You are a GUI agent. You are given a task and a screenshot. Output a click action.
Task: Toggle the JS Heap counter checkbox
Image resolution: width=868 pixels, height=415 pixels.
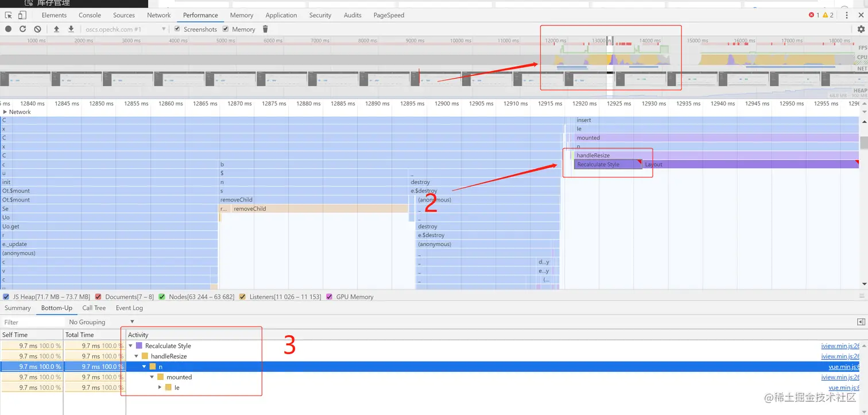[x=6, y=297]
